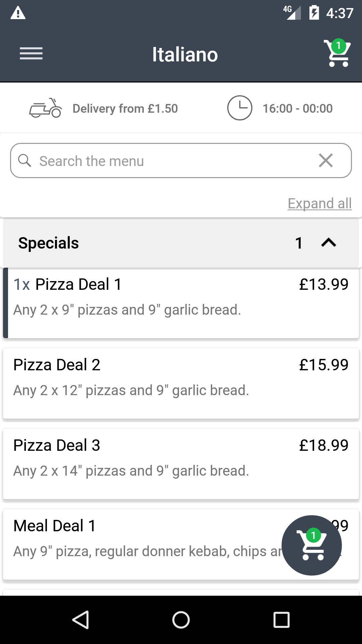The width and height of the screenshot is (362, 644).
Task: Tap the search magnifier icon
Action: pyautogui.click(x=24, y=161)
